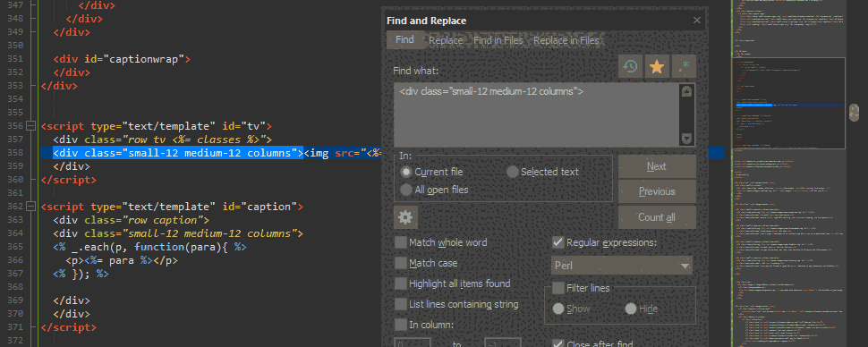Enable Match whole word checkbox
Screen dimensions: 868x347
tap(400, 242)
